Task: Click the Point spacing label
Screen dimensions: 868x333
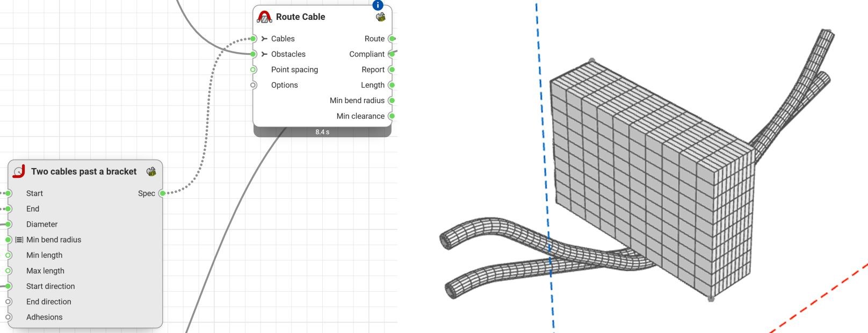Action: [x=294, y=70]
